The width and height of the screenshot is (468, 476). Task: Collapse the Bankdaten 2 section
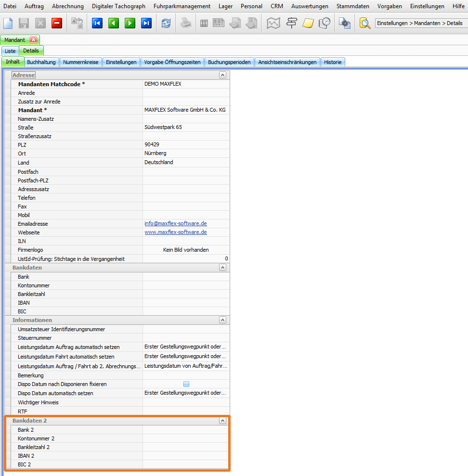pos(222,421)
